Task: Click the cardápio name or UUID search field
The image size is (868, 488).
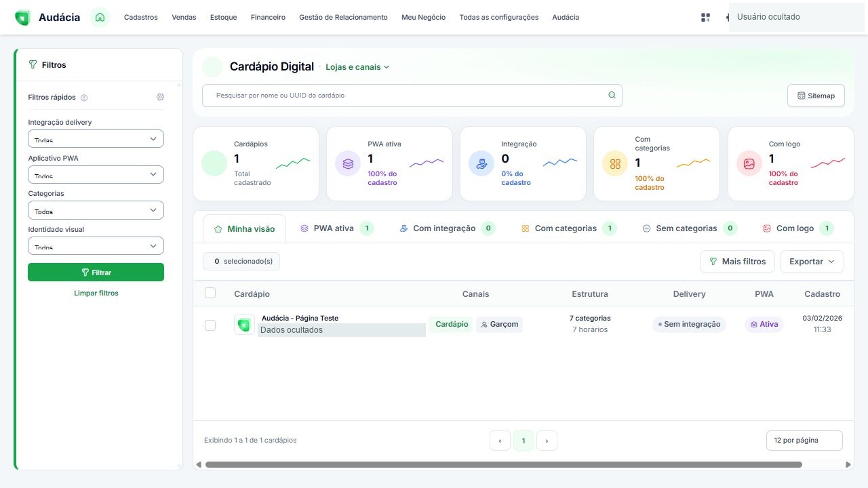Action: pos(412,96)
